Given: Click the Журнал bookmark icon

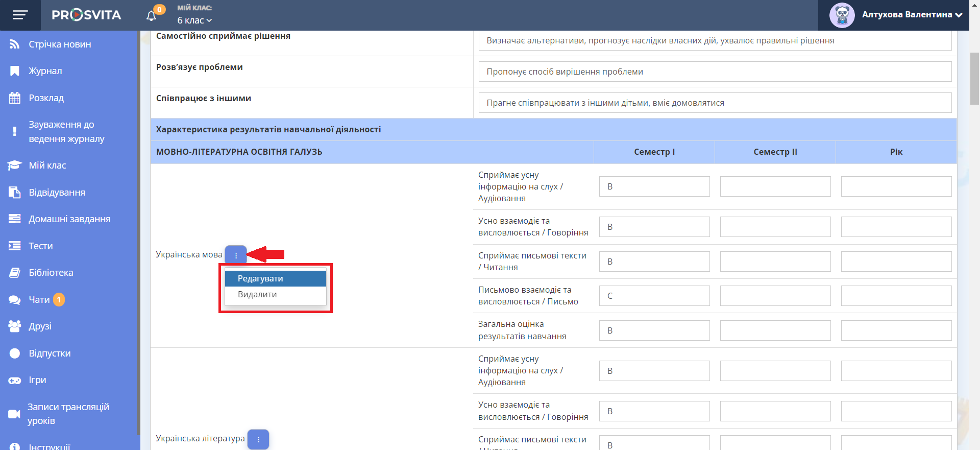Looking at the screenshot, I should click(14, 71).
